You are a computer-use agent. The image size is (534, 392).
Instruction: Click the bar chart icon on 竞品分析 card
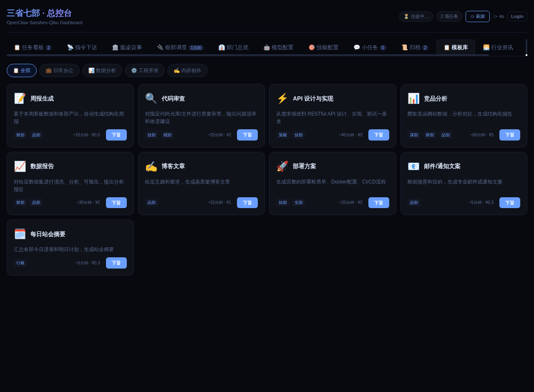pyautogui.click(x=413, y=98)
